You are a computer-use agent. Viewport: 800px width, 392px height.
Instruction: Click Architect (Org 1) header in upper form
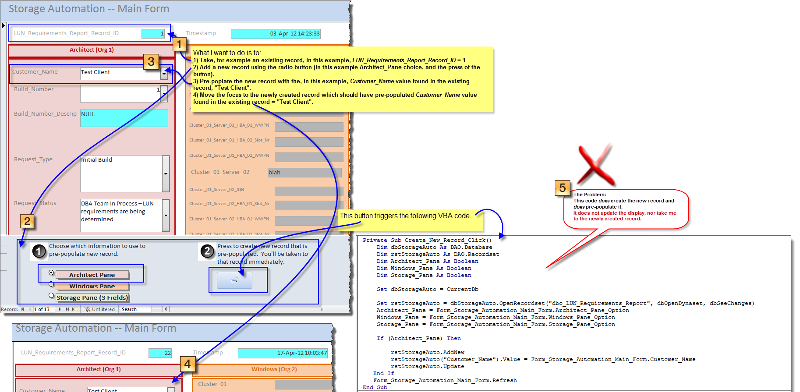[x=92, y=50]
